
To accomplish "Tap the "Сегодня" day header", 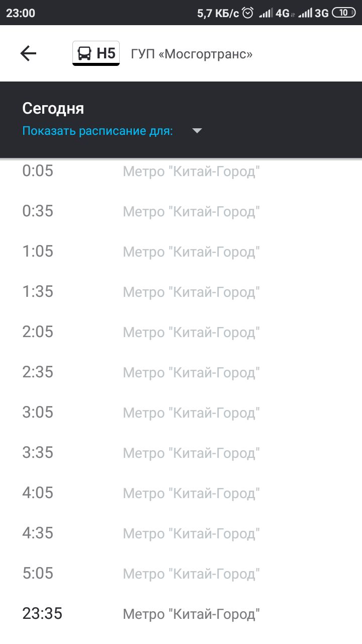I will 53,108.
